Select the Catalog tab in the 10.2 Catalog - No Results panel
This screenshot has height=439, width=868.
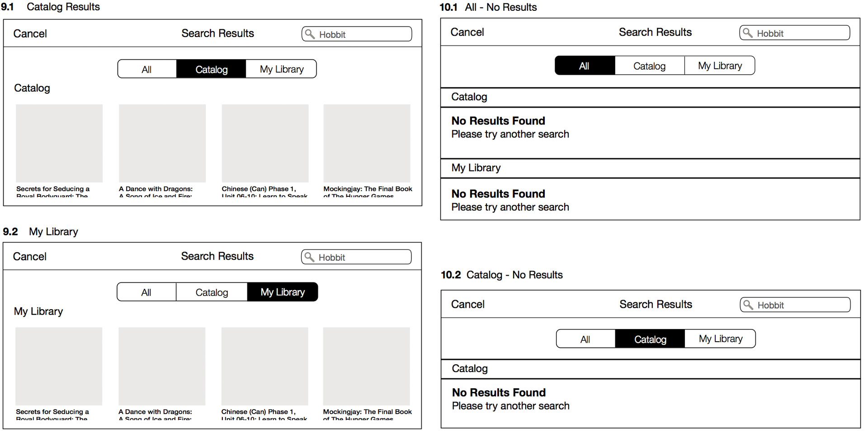pyautogui.click(x=650, y=339)
